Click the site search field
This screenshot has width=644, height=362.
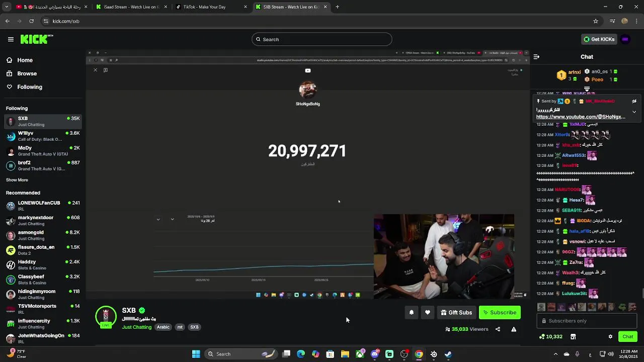point(322,39)
